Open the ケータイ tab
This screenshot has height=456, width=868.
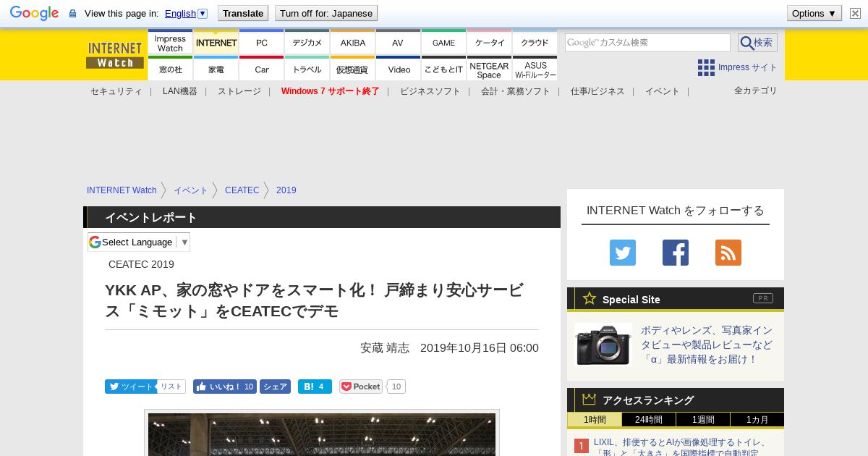[x=489, y=42]
